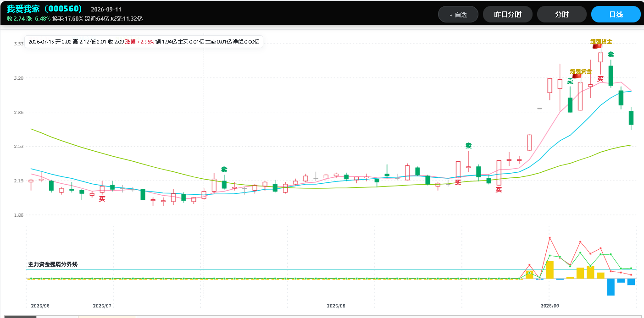This screenshot has height=318, width=644.
Task: Click the 卖 marker near the 2.53 level
Action: 469,146
